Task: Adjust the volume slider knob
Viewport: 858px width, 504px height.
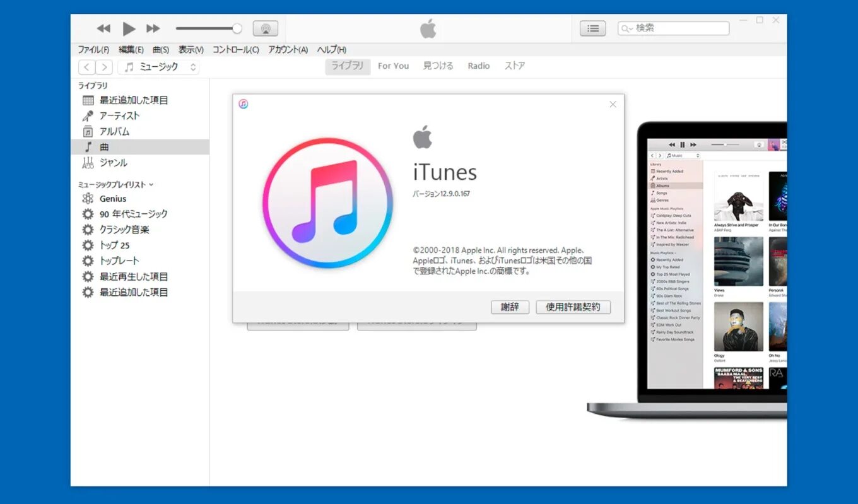Action: pos(237,28)
